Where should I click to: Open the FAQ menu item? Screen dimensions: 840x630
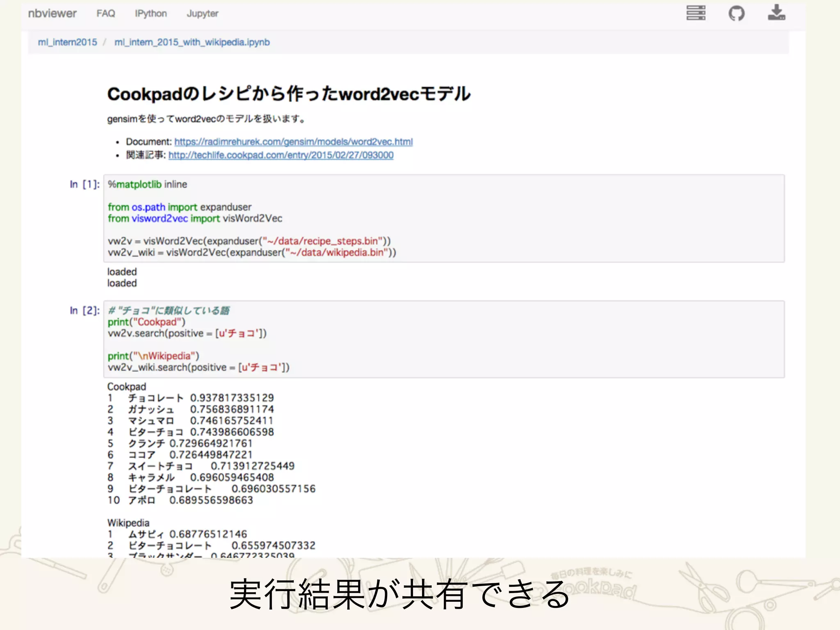pos(106,14)
